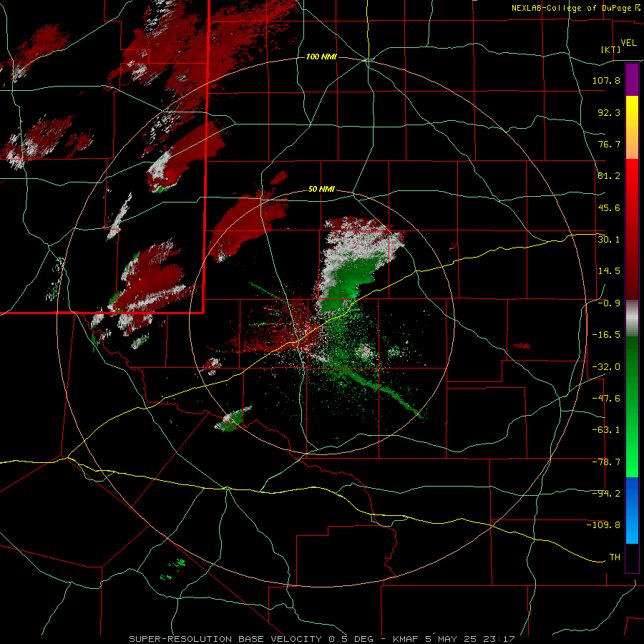Click the TH label on the legend
This screenshot has height=644, width=644.
pos(615,557)
